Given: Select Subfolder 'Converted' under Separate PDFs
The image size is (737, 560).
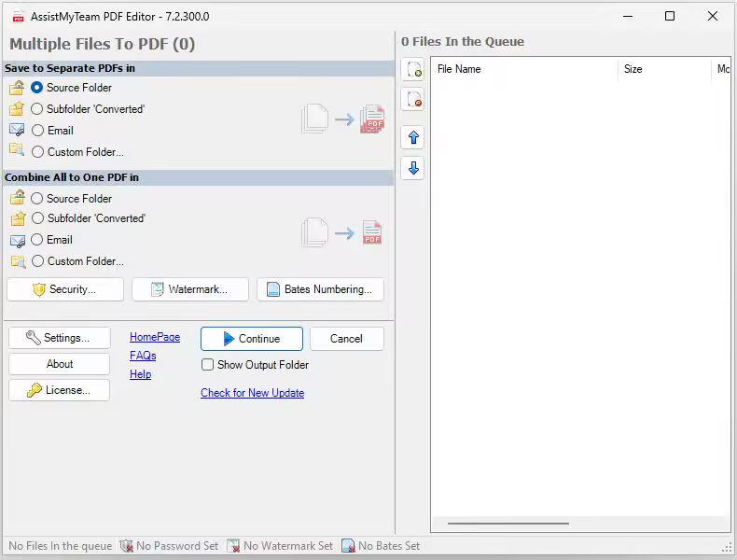Looking at the screenshot, I should pos(37,109).
